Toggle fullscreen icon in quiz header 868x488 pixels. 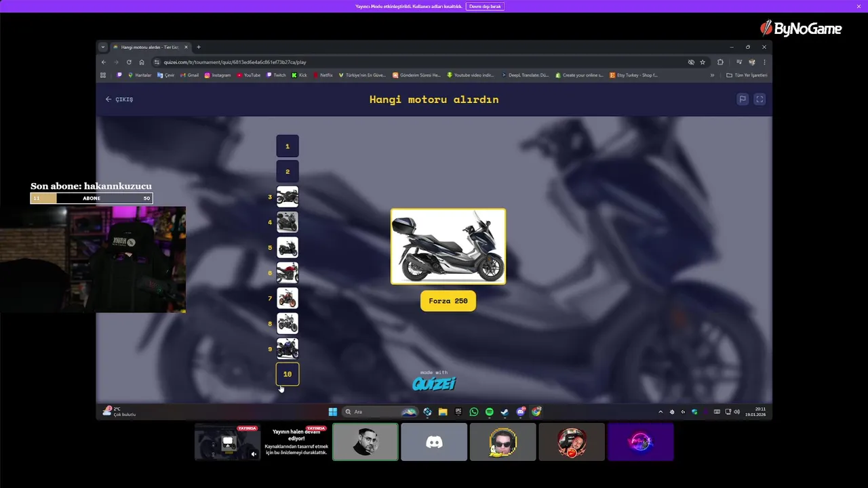point(759,99)
